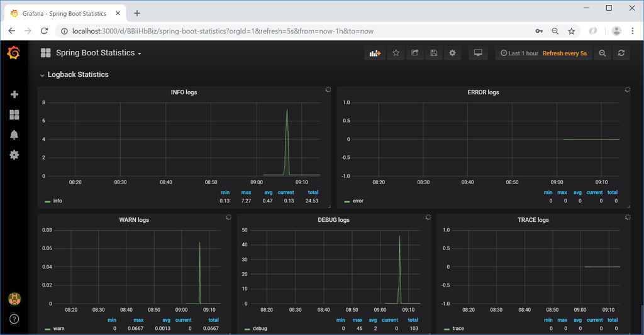Image resolution: width=644 pixels, height=335 pixels.
Task: Click the saved password key icon
Action: (x=539, y=31)
